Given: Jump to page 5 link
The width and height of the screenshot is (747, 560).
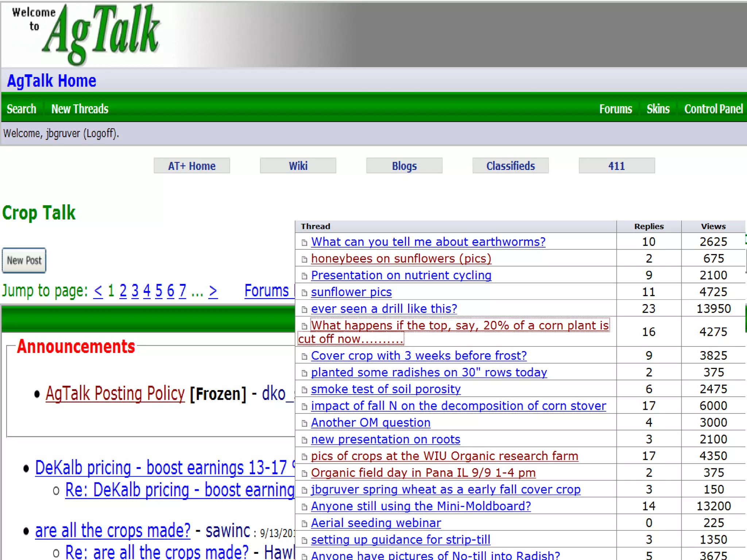Looking at the screenshot, I should pyautogui.click(x=159, y=291).
